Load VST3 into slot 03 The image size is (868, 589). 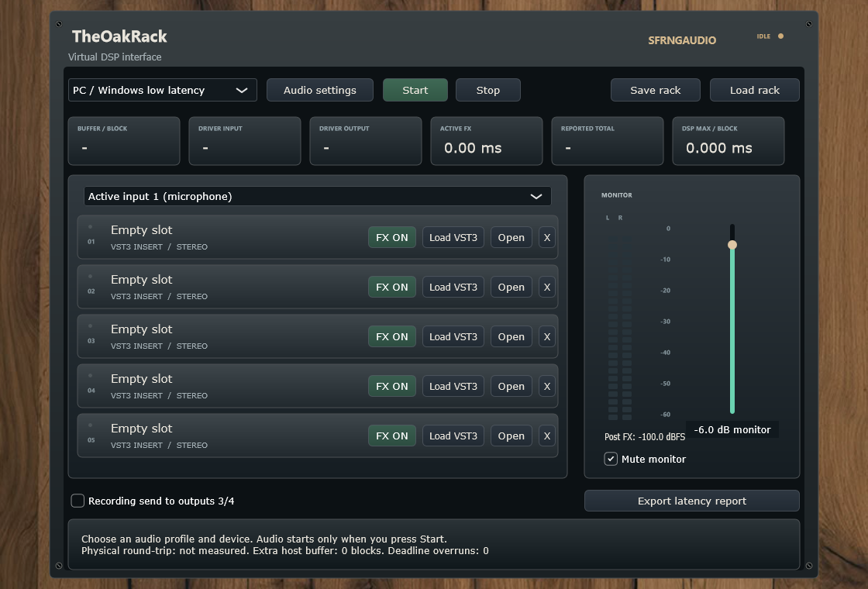(453, 336)
